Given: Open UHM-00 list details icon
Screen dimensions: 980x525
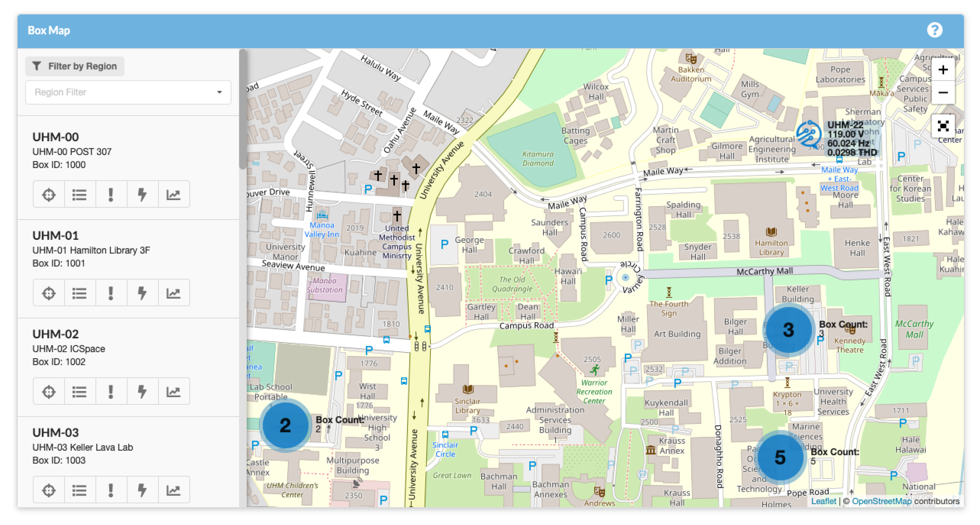Looking at the screenshot, I should coord(79,194).
